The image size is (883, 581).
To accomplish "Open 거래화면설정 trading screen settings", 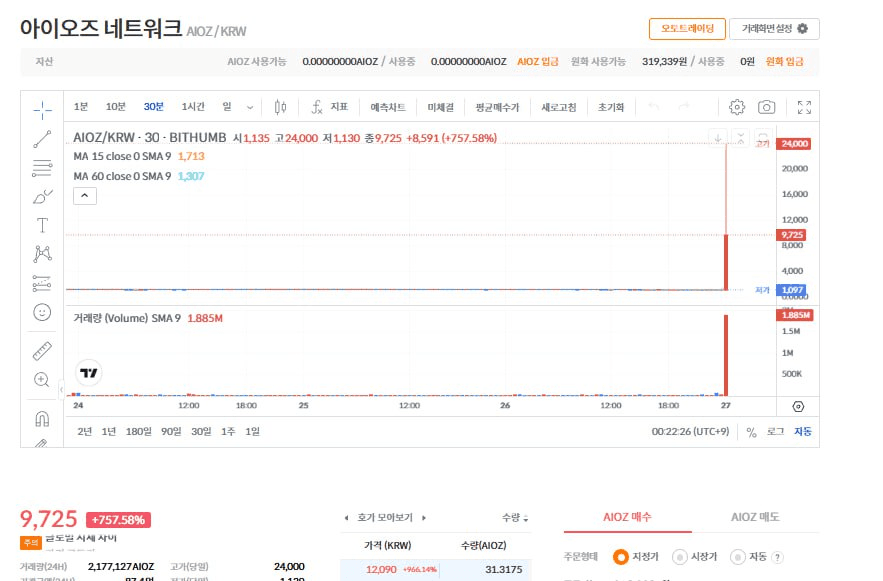I will pyautogui.click(x=774, y=29).
